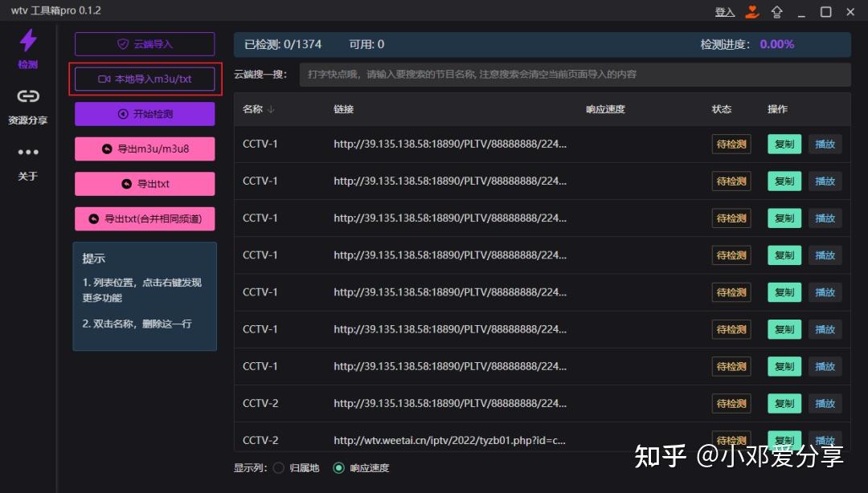
Task: Open the 关于 three-dots sidebar section
Action: [x=27, y=163]
